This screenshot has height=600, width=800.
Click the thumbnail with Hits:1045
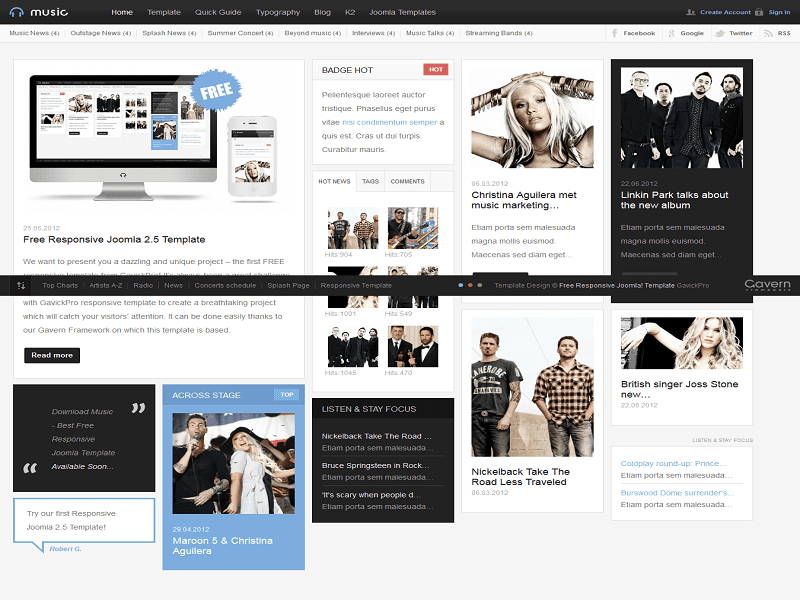pyautogui.click(x=353, y=346)
